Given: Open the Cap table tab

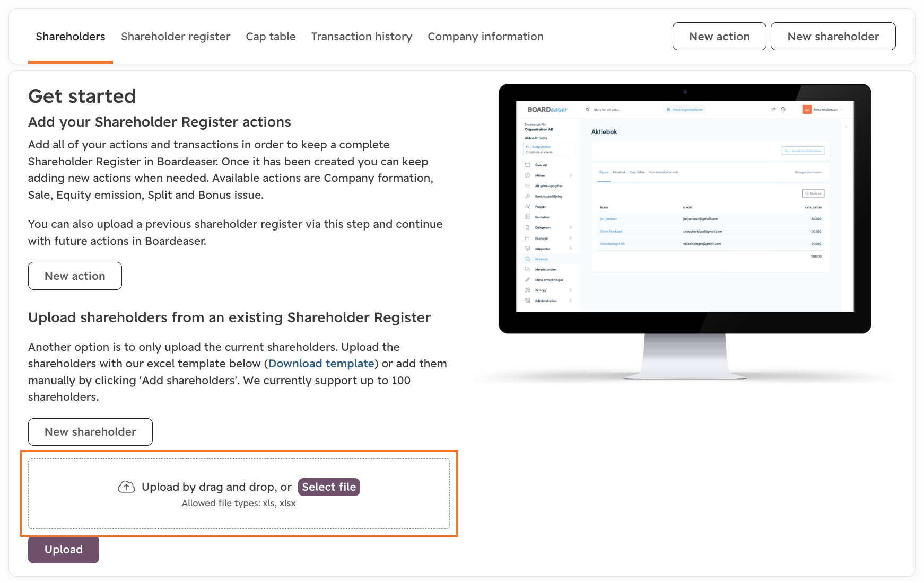Looking at the screenshot, I should point(271,37).
